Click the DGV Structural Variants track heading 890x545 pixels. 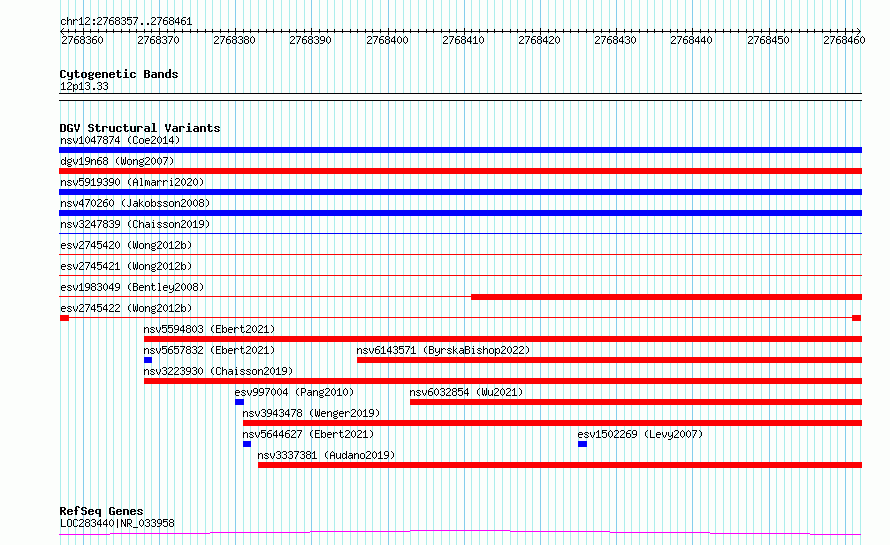pyautogui.click(x=140, y=128)
